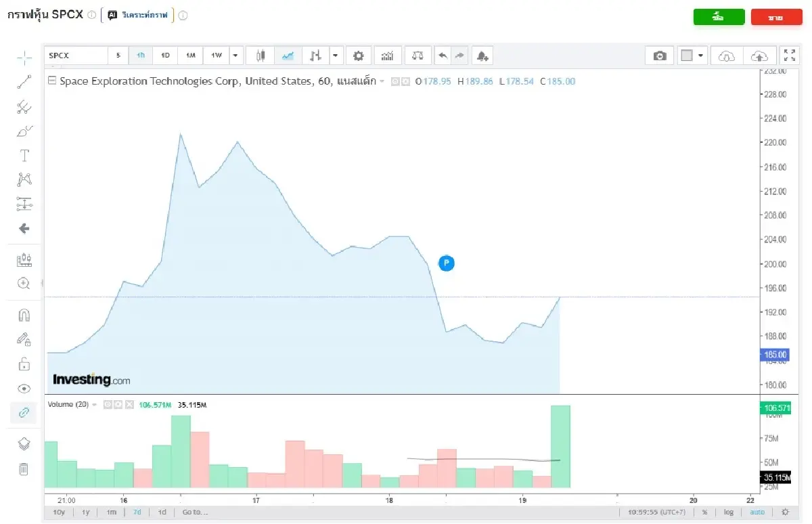Open the layout dropdown arrow
Viewport: 812px width, 524px height.
tap(701, 56)
